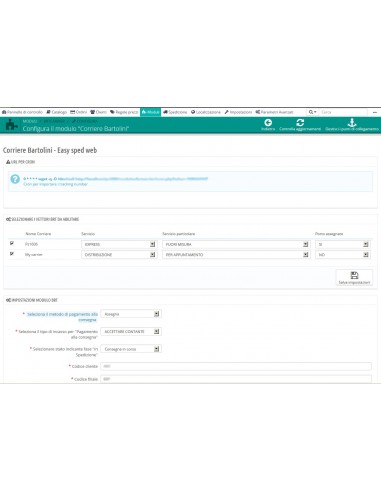
Task: Open the Porto assegnato dropdown showing NO
Action: pos(342,255)
